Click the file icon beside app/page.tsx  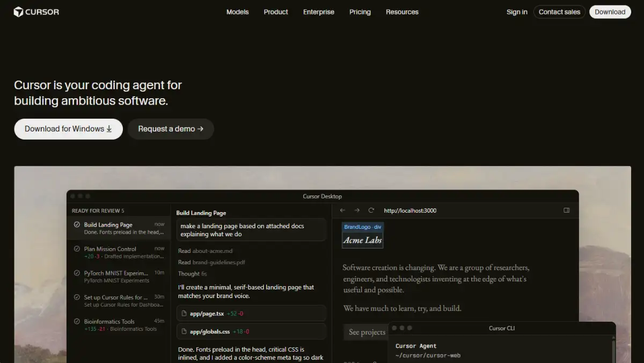184,313
